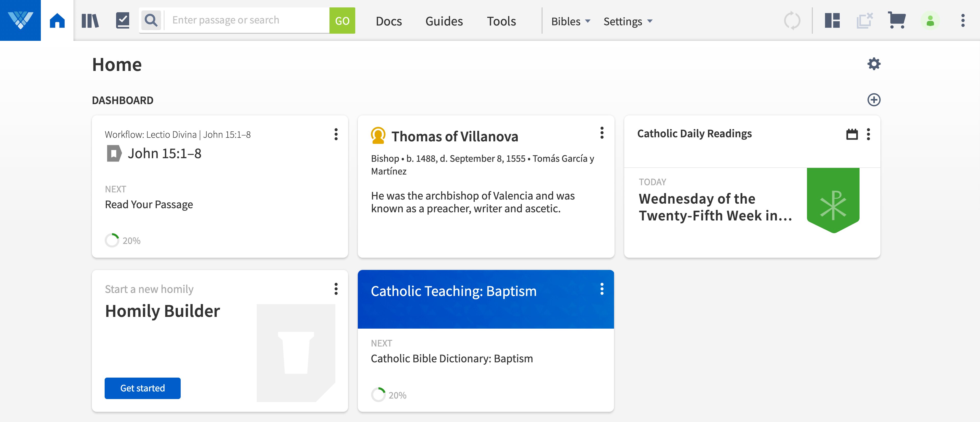The width and height of the screenshot is (980, 422).
Task: Open the Home dashboard icon
Action: click(57, 20)
